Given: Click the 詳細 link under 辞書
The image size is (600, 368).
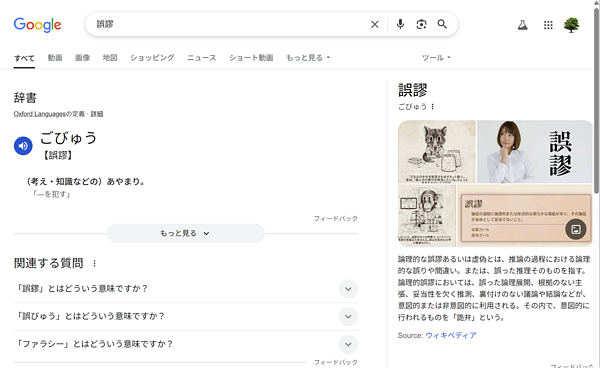Looking at the screenshot, I should click(x=97, y=114).
